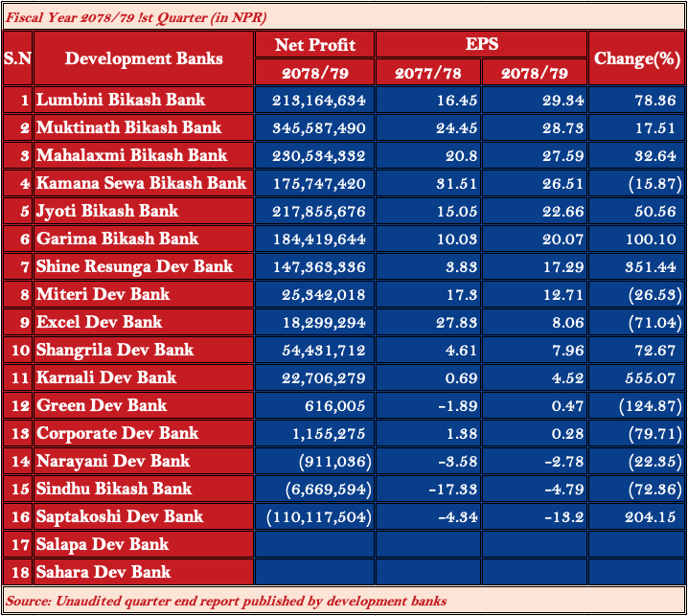This screenshot has height=616, width=688.
Task: Click net profit value 22,706,279
Action: pyautogui.click(x=314, y=377)
